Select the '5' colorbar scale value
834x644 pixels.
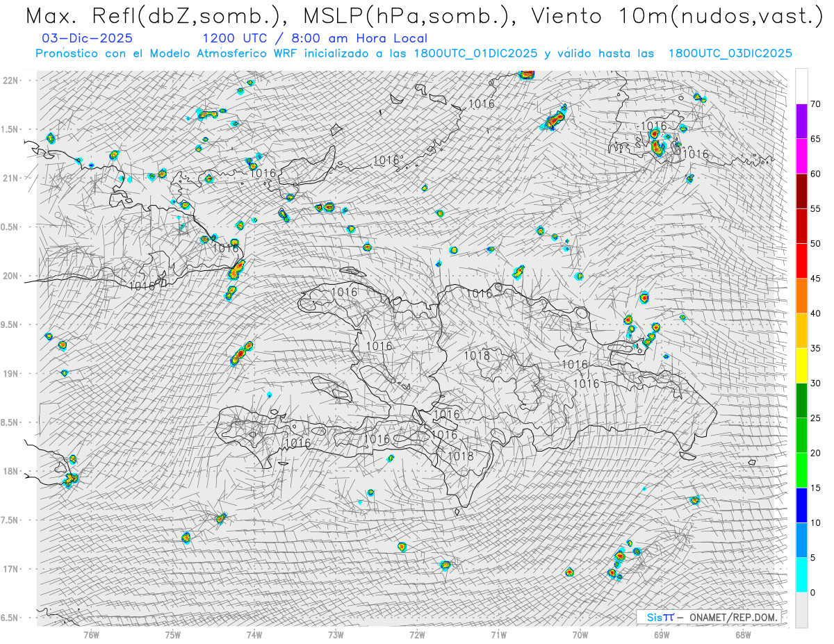pyautogui.click(x=812, y=558)
